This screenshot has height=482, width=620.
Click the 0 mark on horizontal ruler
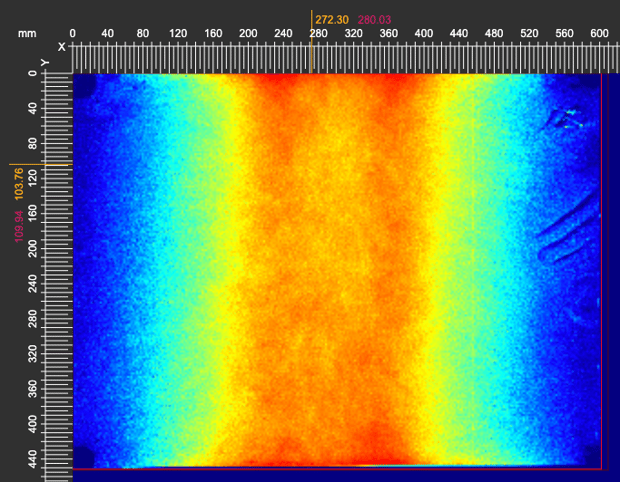(x=73, y=33)
